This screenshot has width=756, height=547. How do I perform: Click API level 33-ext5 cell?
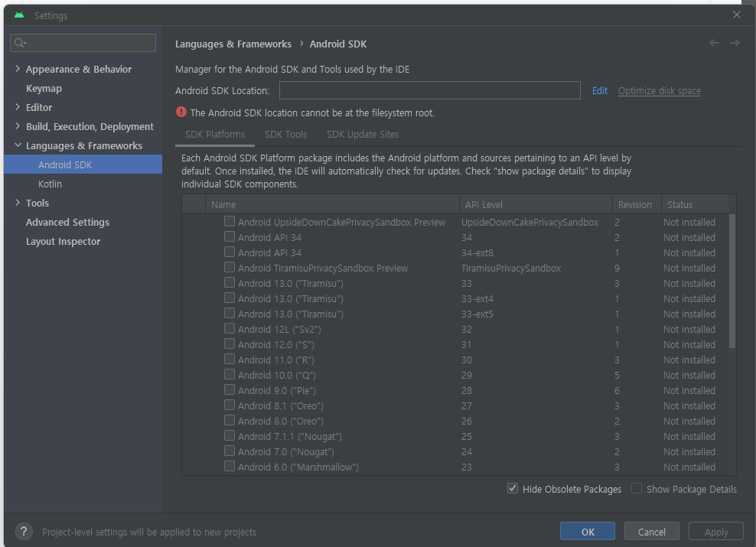tap(477, 314)
